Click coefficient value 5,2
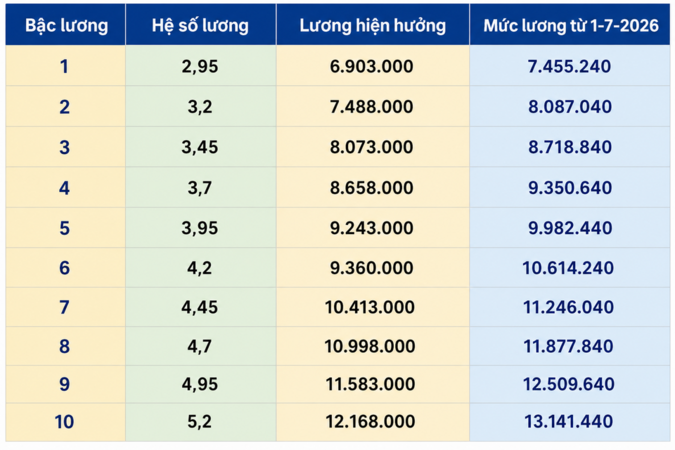The height and width of the screenshot is (450, 675). click(201, 422)
